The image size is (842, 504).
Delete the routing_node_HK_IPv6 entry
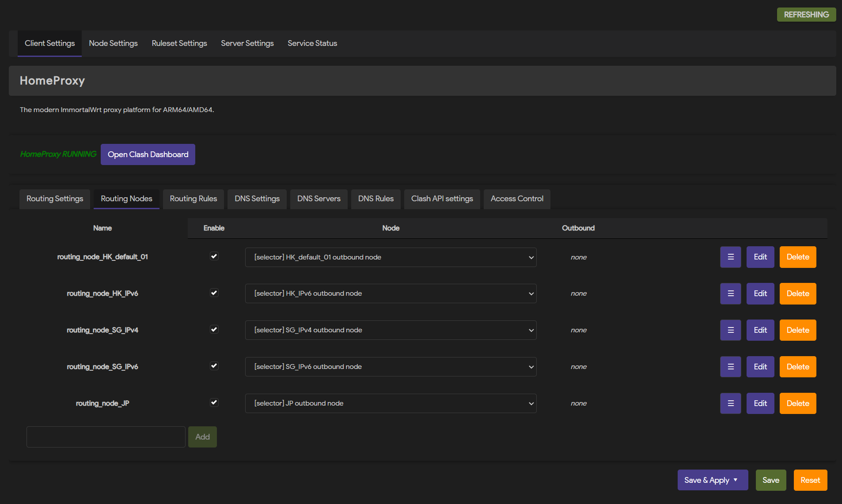coord(798,293)
